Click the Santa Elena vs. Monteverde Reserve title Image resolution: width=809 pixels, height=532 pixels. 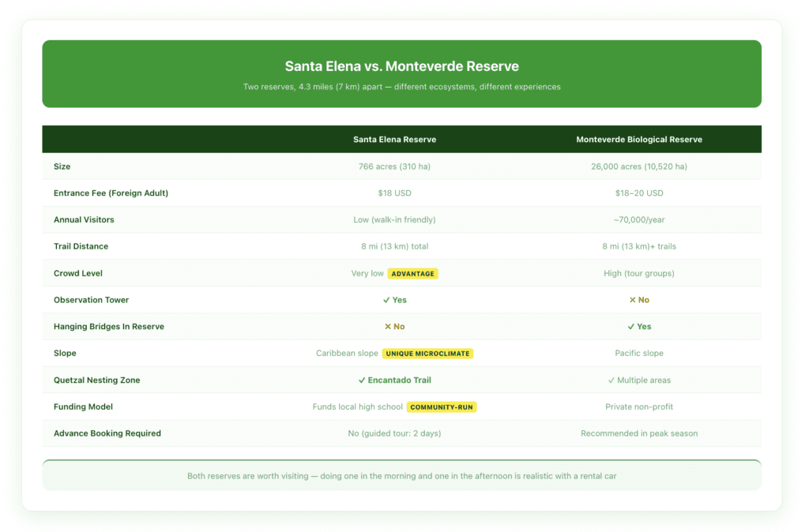click(401, 66)
